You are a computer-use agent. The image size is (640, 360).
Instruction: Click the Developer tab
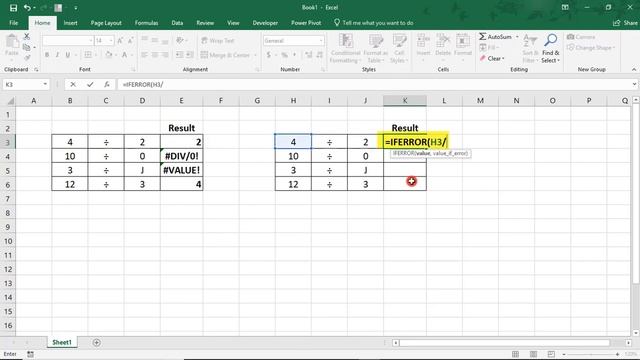tap(265, 23)
